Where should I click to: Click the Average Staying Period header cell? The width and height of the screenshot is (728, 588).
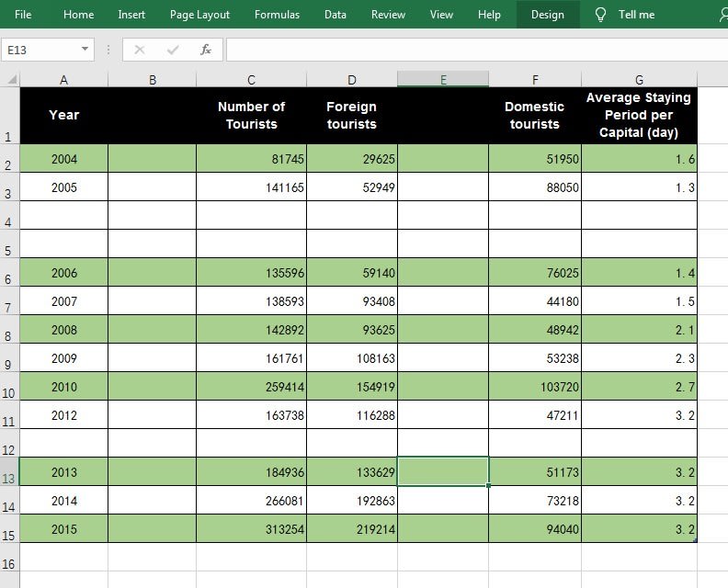pos(639,116)
